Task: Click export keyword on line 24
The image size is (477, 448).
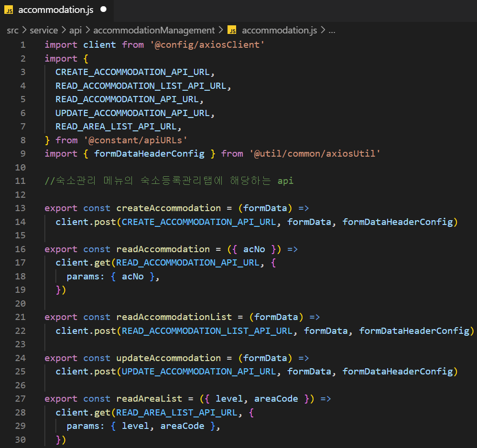Action: [x=61, y=358]
